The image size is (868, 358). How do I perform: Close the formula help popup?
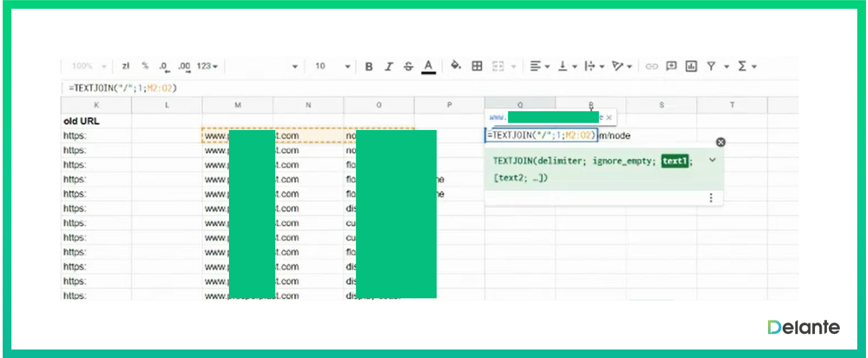tap(720, 142)
